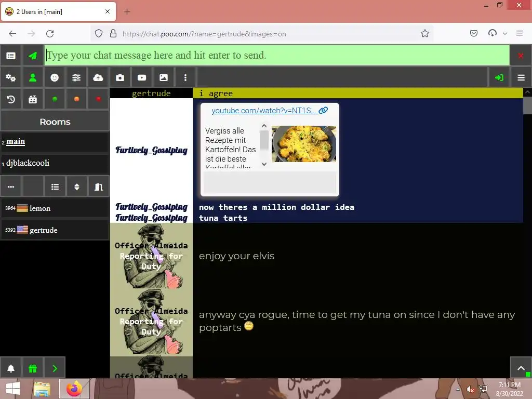Viewport: 532px width, 399px height.
Task: Click the browser back arrow
Action: (x=12, y=34)
